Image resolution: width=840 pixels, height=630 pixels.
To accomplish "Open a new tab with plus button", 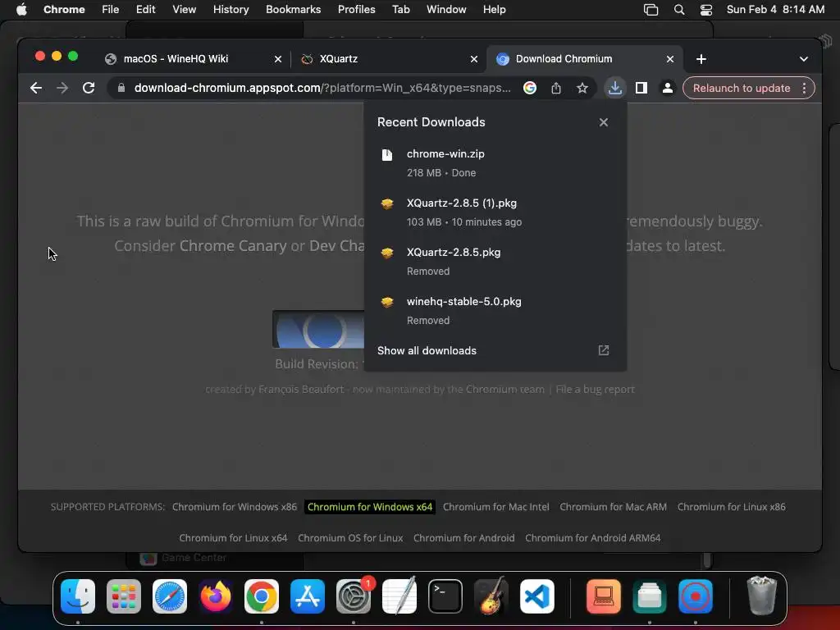I will pos(701,59).
